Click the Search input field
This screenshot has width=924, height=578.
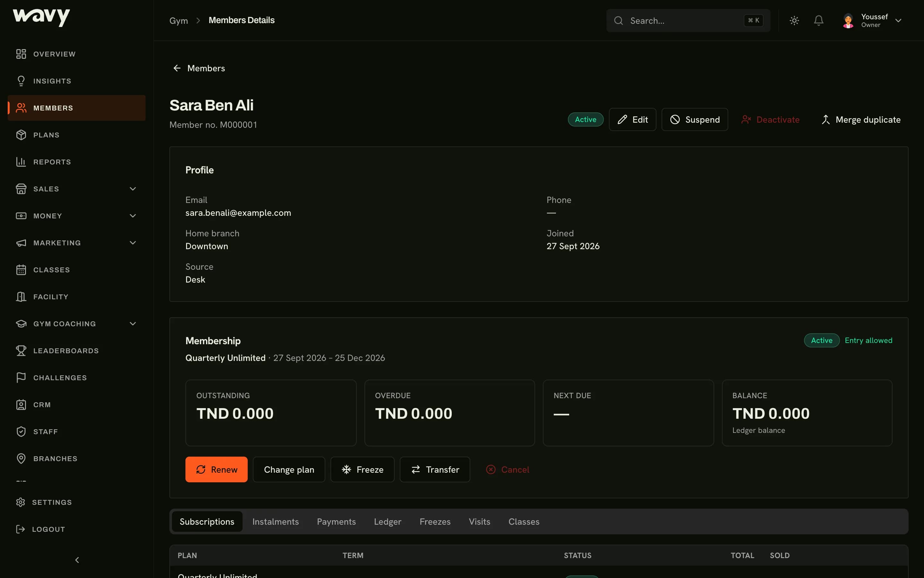click(688, 21)
